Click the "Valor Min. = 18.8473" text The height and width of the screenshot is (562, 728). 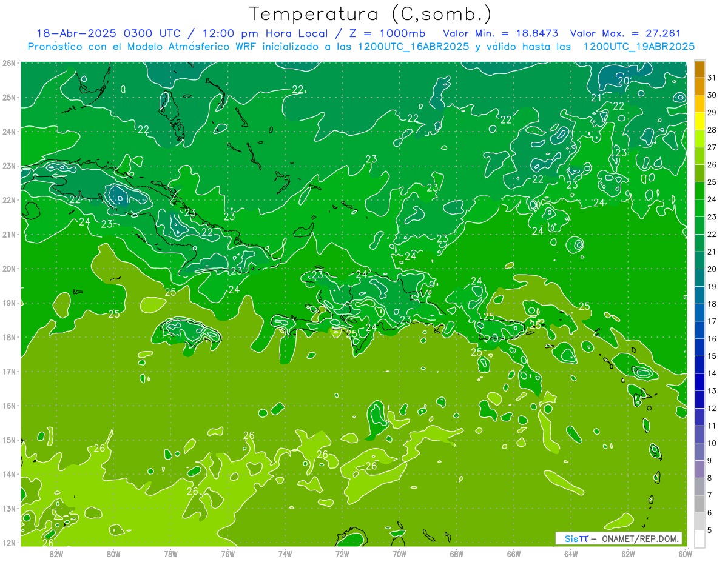point(500,33)
